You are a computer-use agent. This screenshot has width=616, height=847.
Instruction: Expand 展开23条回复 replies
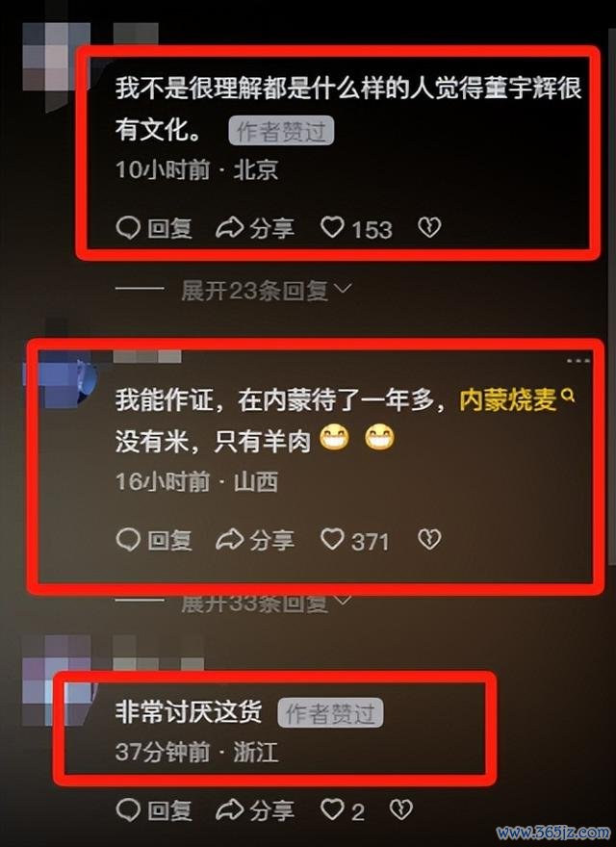point(267,291)
